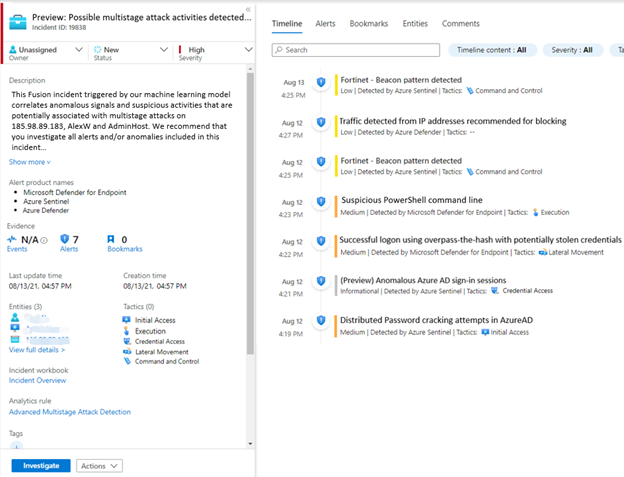Switch to the Entities tab
The height and width of the screenshot is (477, 624).
415,24
